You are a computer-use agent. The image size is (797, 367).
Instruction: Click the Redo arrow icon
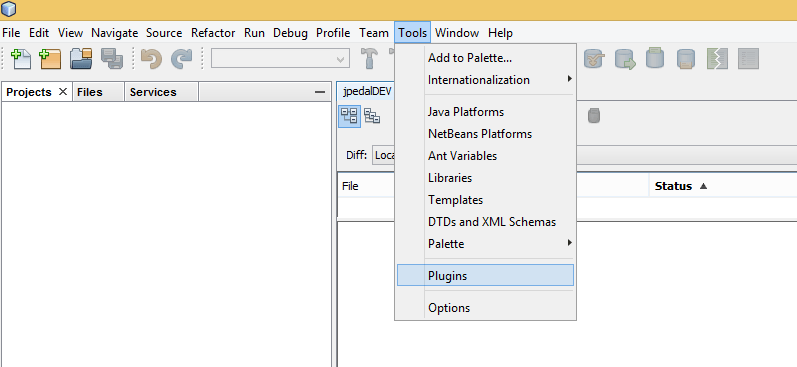(x=181, y=58)
